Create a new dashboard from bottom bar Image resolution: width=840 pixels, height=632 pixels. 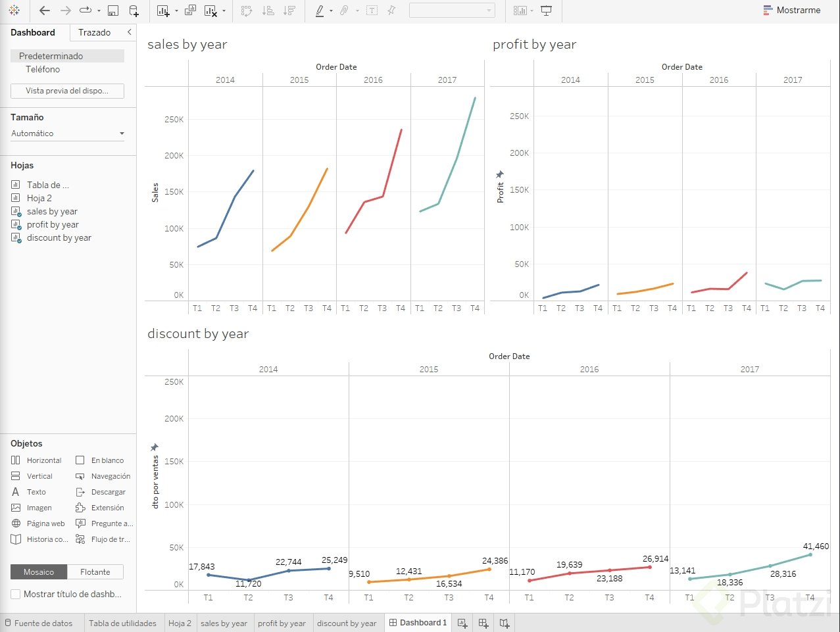point(483,623)
